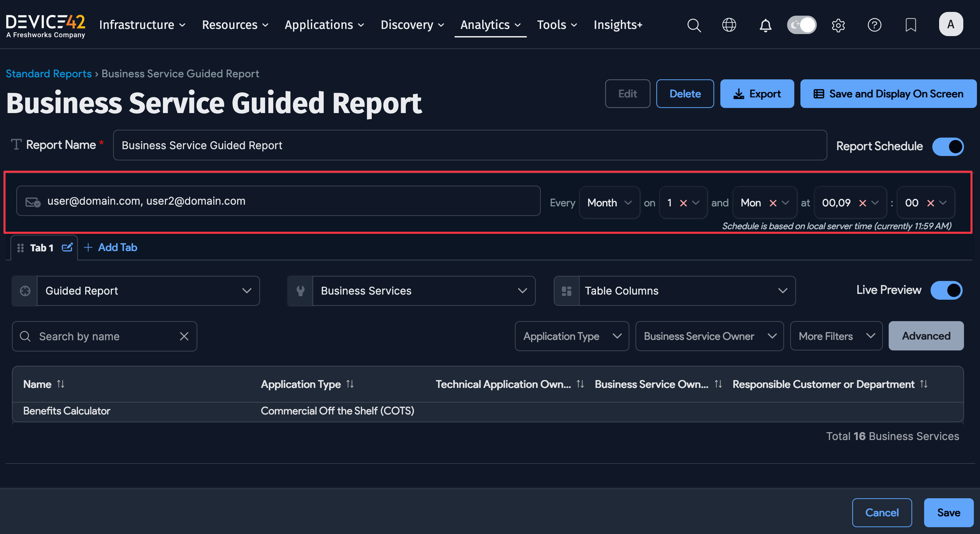Screen dimensions: 980x534
Task: Sort by Name column arrows
Action: coord(61,384)
